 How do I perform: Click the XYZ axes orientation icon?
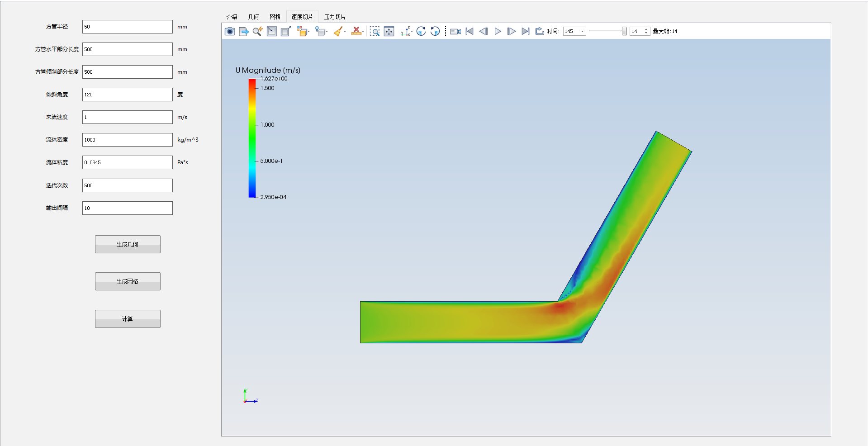pyautogui.click(x=405, y=31)
